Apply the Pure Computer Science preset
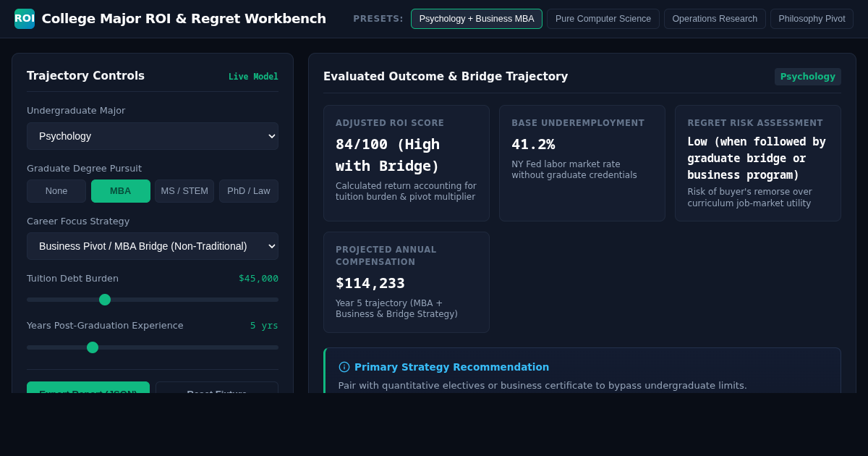This screenshot has width=868, height=456. (603, 19)
